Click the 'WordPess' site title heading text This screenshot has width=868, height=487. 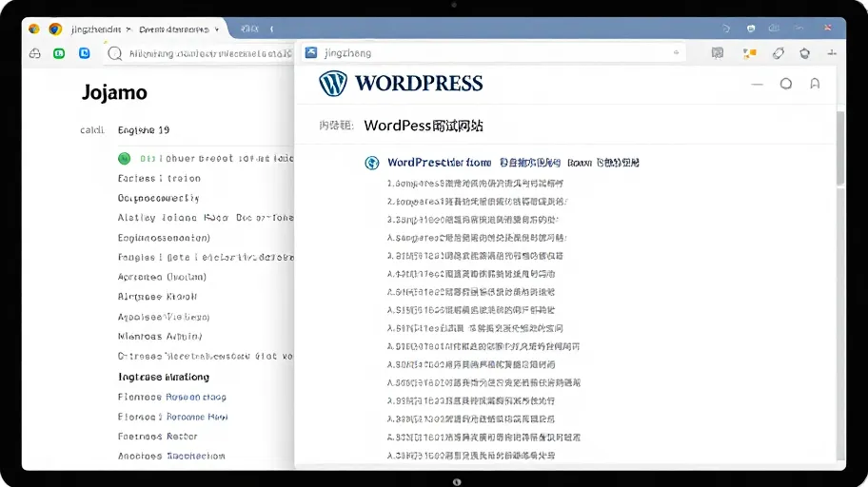(424, 126)
